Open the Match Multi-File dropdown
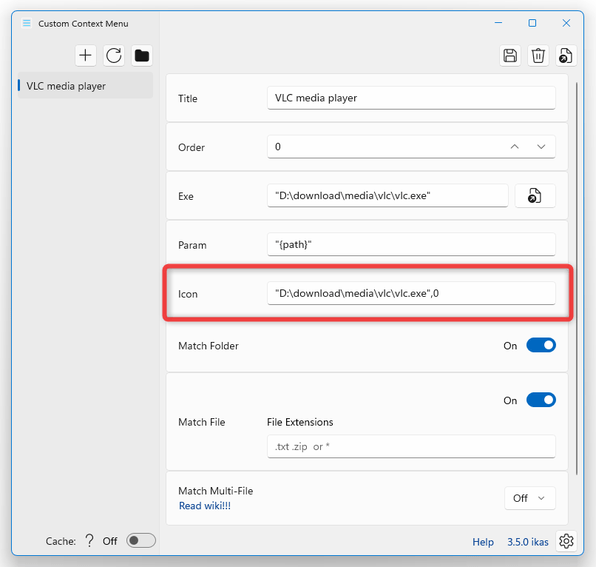This screenshot has height=567, width=596. click(529, 498)
